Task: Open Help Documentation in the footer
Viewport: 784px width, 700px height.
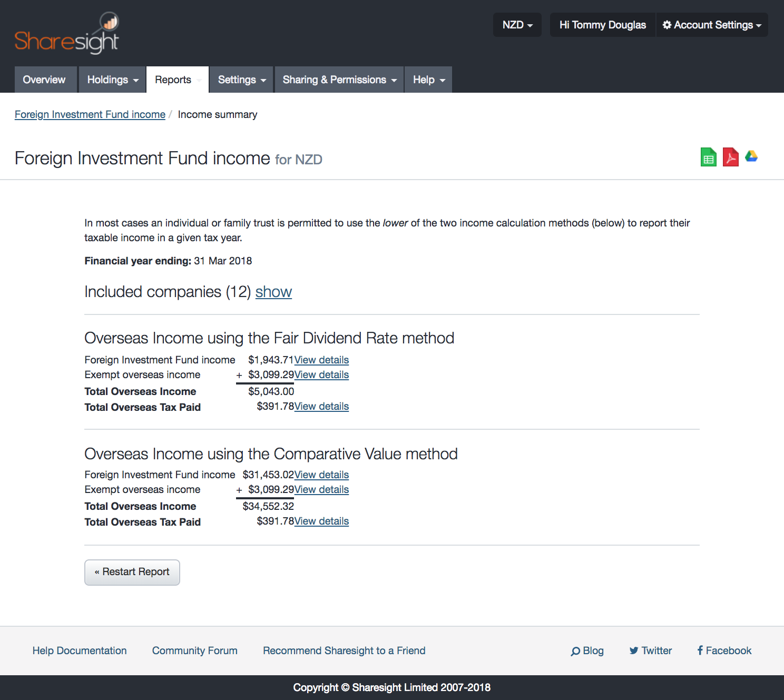Action: (x=80, y=650)
